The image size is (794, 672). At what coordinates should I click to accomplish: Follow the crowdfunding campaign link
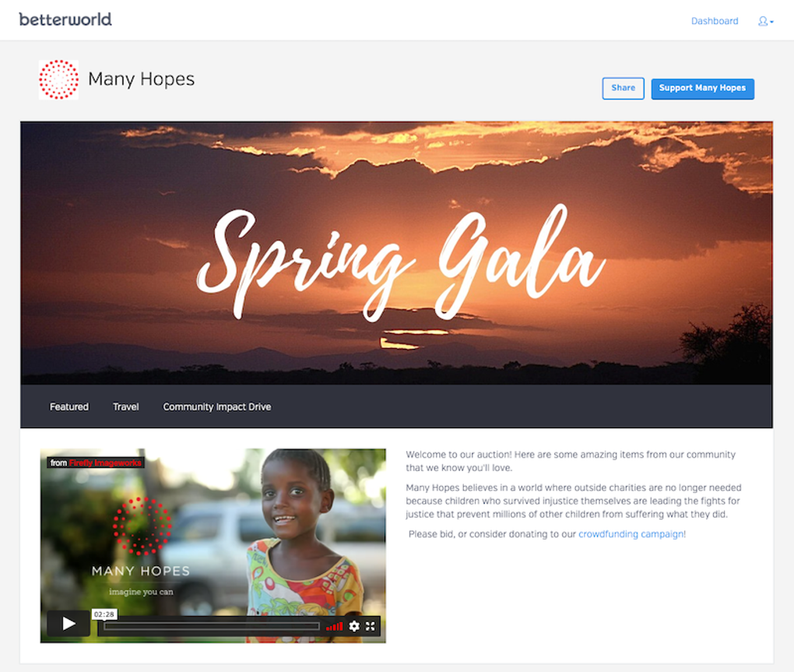coord(631,534)
